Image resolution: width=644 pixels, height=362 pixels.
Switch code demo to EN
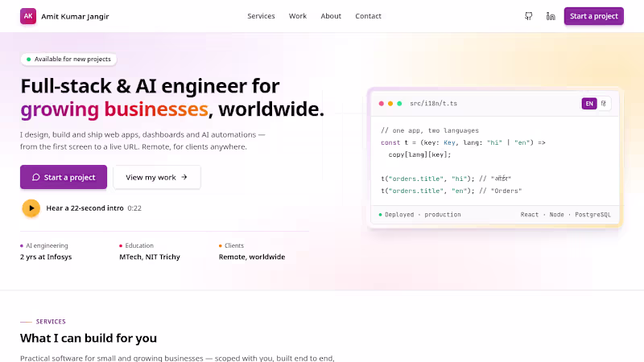[589, 104]
